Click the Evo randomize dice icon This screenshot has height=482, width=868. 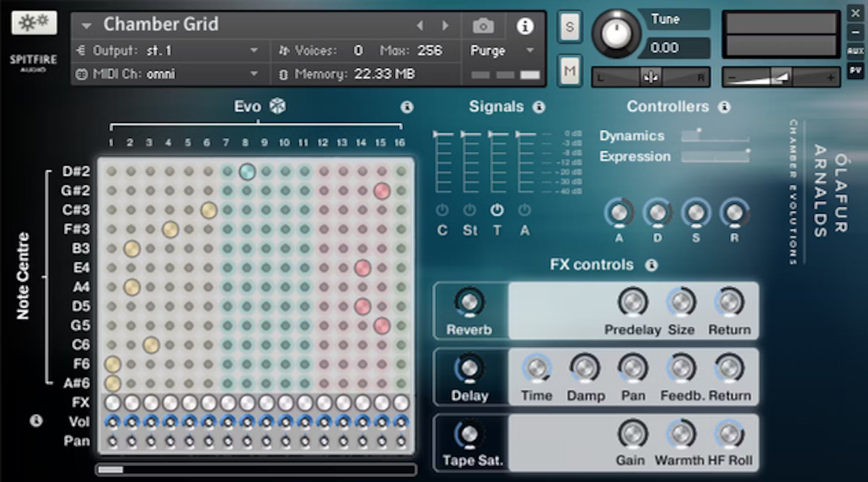277,106
